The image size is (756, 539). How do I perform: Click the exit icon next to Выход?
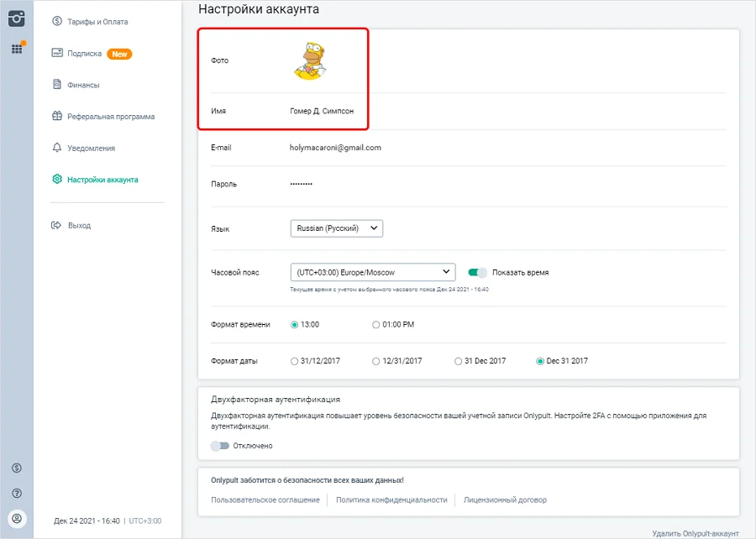[x=57, y=226]
